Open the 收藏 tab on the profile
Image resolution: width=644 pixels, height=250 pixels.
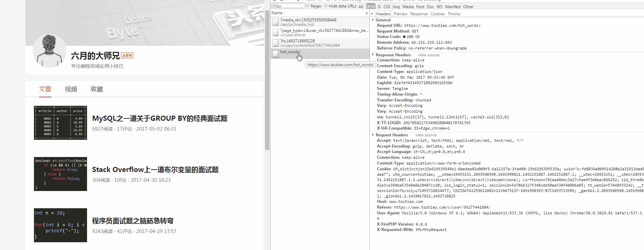[97, 89]
